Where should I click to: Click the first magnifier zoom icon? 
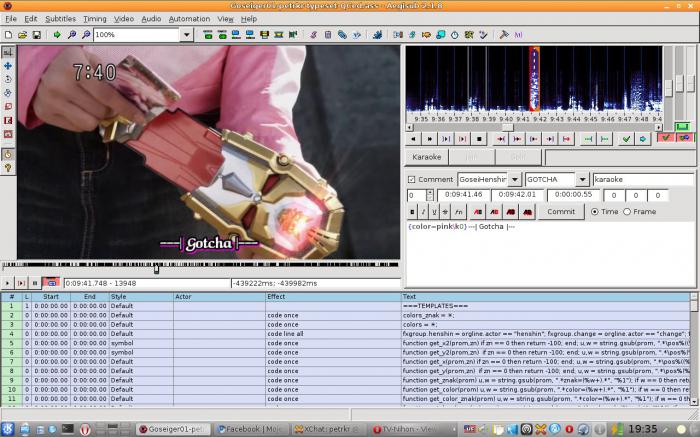[x=71, y=34]
